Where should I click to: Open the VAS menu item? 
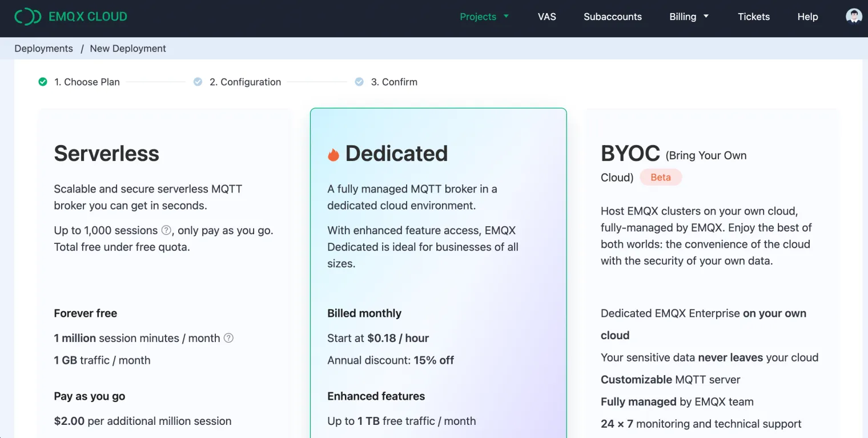[x=546, y=17]
